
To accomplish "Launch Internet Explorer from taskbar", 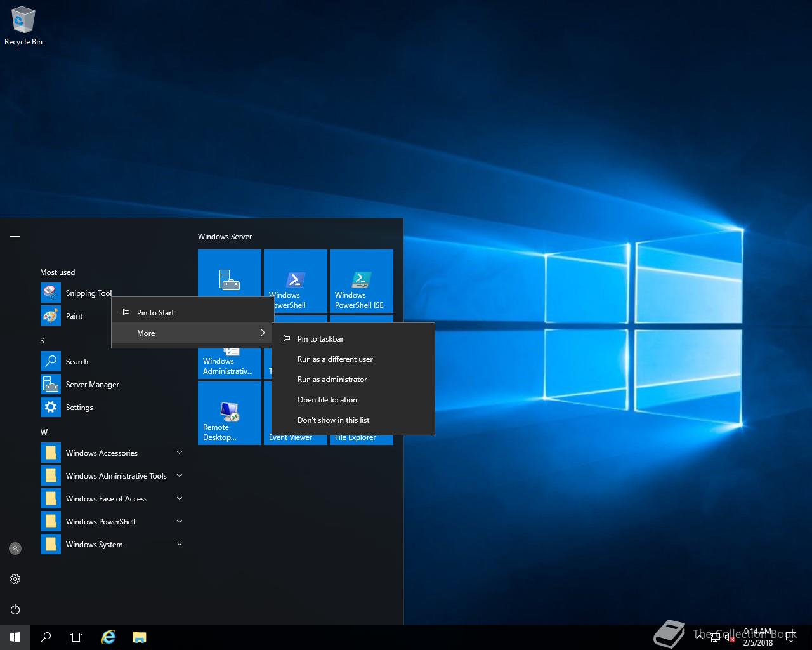I will click(x=108, y=637).
